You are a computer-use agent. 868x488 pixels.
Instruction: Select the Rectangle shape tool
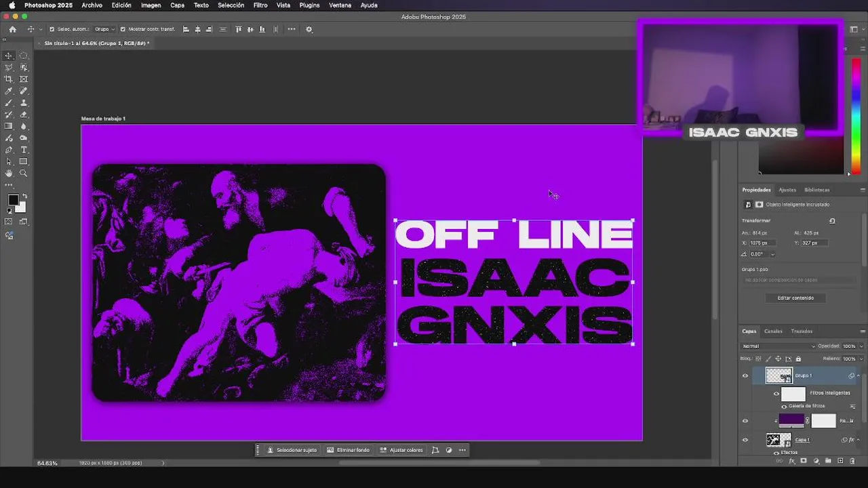click(x=24, y=161)
